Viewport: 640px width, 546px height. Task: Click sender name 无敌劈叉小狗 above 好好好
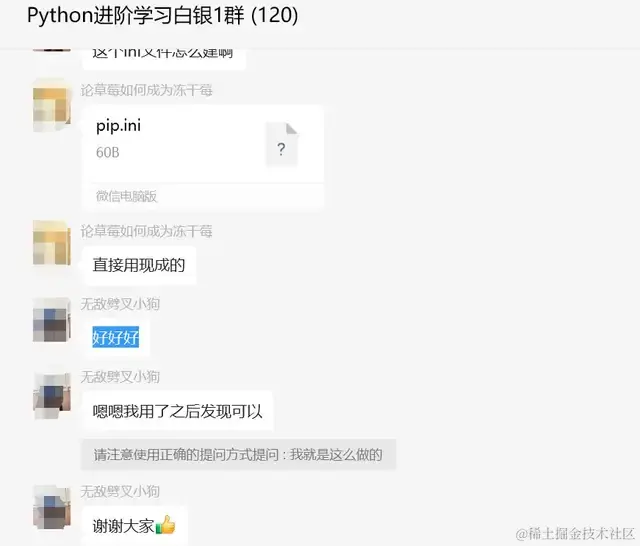coord(120,304)
